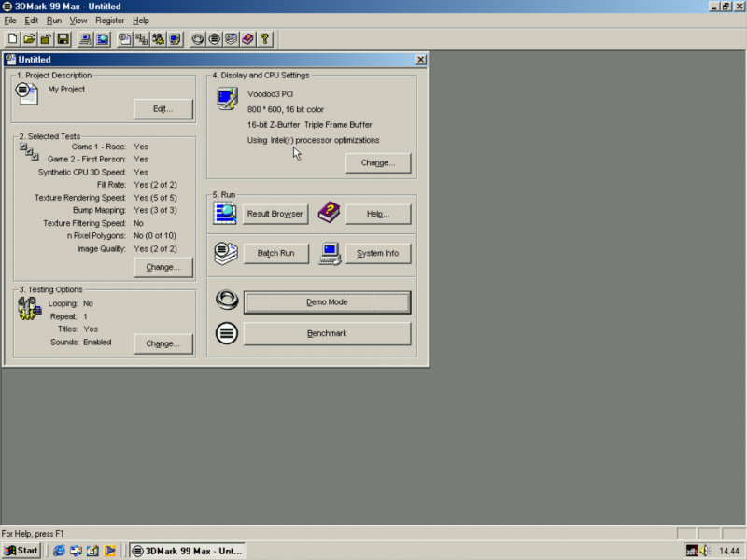
Task: Click the Testing Options gears icon
Action: (30, 309)
